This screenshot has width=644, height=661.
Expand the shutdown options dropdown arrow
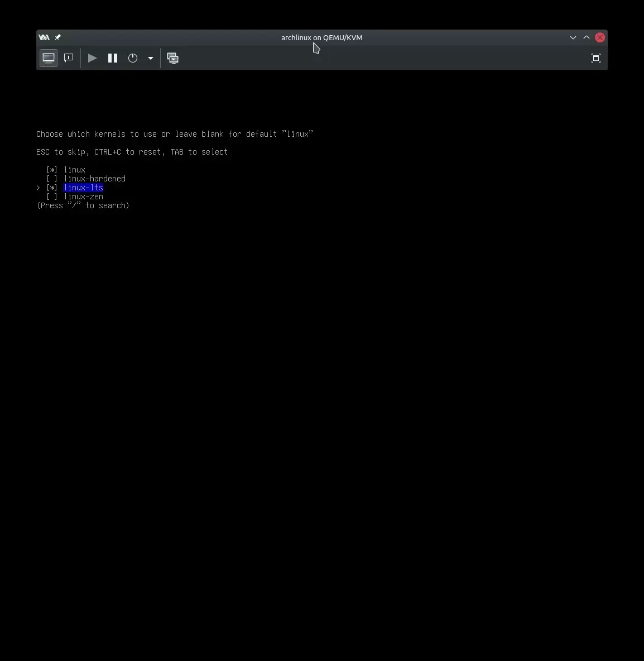point(151,58)
